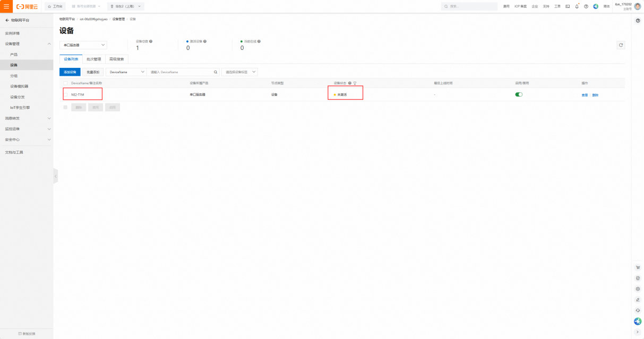
Task: Expand the DeviceName search type dropdown
Action: (127, 72)
